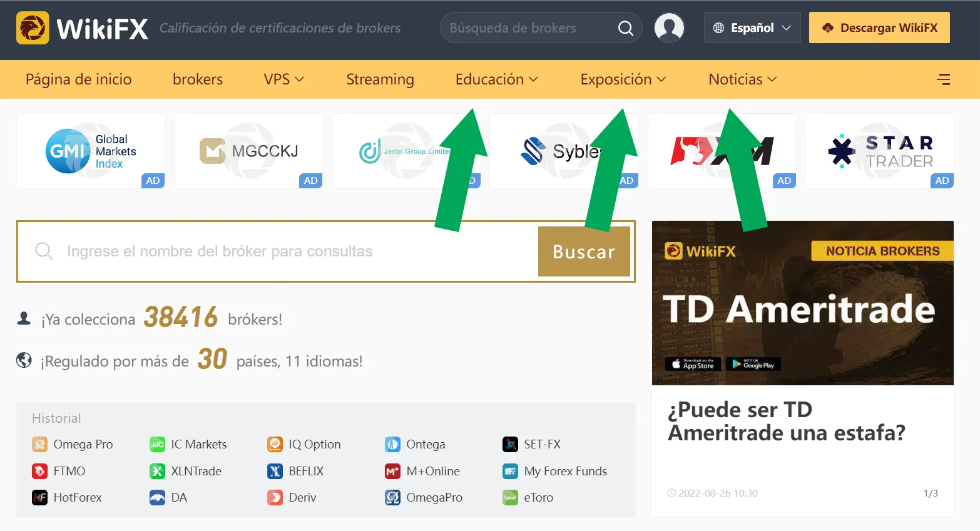Open XLNTrade from Historial

tap(186, 471)
